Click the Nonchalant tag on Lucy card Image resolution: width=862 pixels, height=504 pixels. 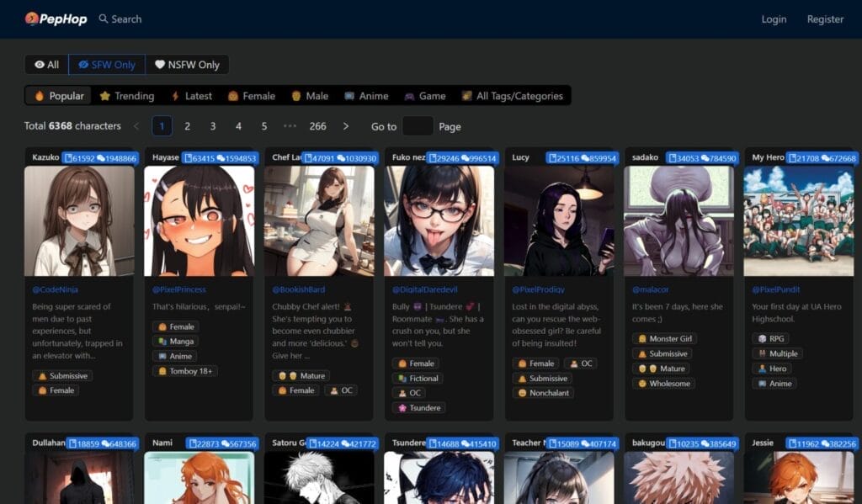[x=544, y=393]
